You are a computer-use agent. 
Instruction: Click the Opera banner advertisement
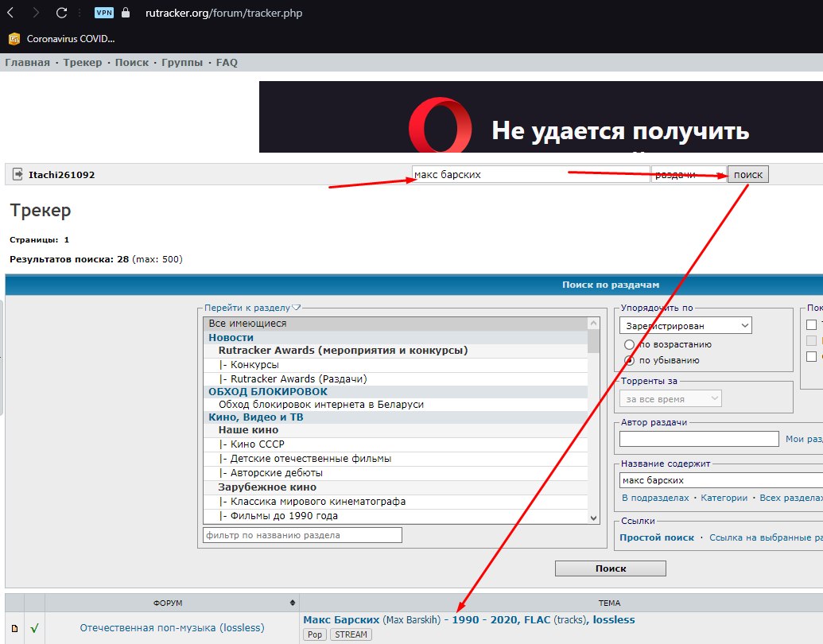click(x=542, y=117)
